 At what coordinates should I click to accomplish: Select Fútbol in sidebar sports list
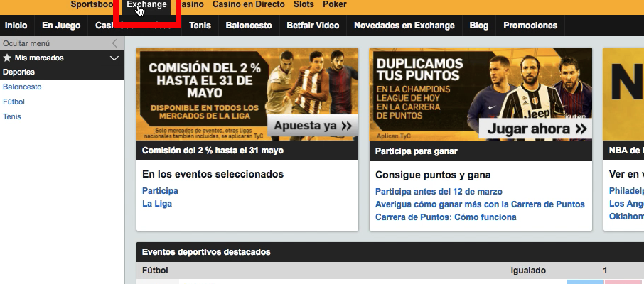[x=14, y=102]
